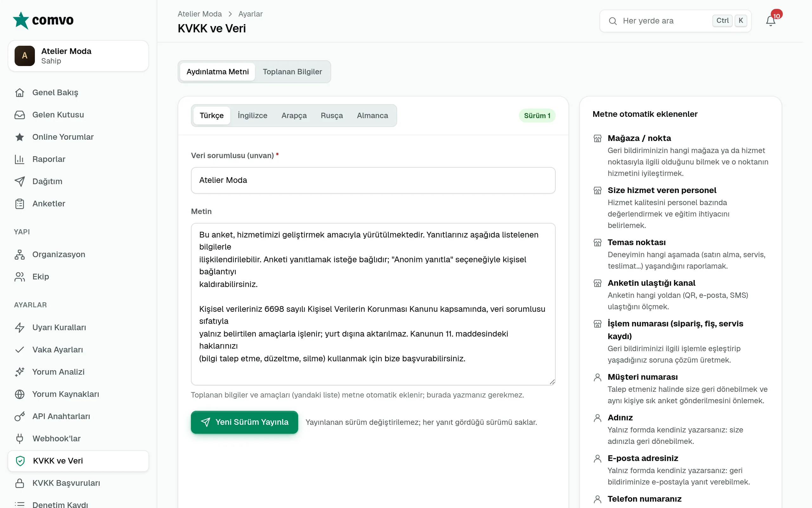Click the Yorum Kaynakları globe icon
This screenshot has width=812, height=508.
pyautogui.click(x=20, y=394)
